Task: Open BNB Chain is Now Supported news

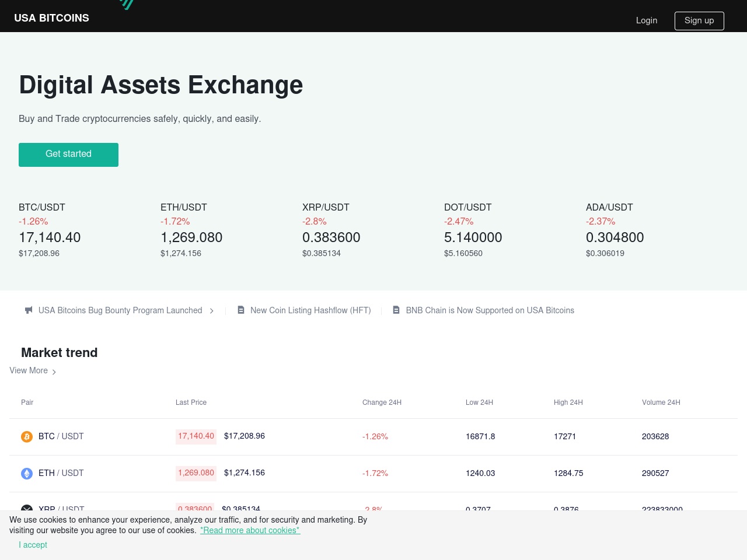Action: [490, 310]
